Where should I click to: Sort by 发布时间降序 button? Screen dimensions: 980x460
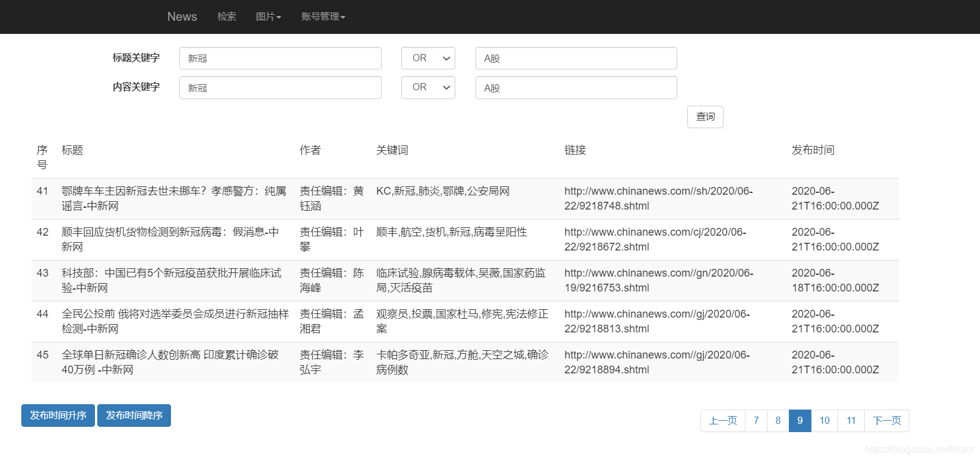[134, 415]
